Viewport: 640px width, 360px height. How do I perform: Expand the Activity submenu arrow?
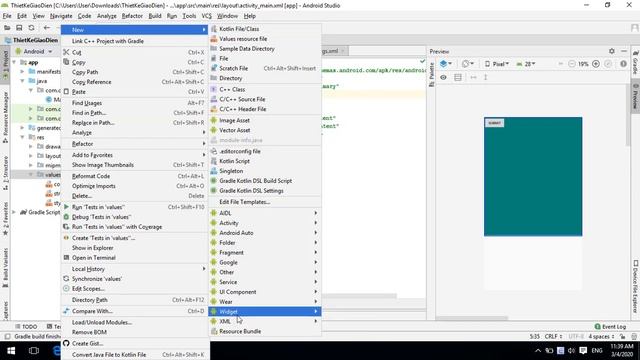point(316,223)
